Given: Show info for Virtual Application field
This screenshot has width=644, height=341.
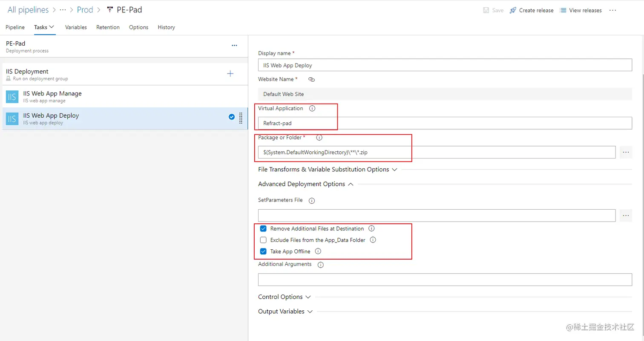Looking at the screenshot, I should (x=312, y=109).
